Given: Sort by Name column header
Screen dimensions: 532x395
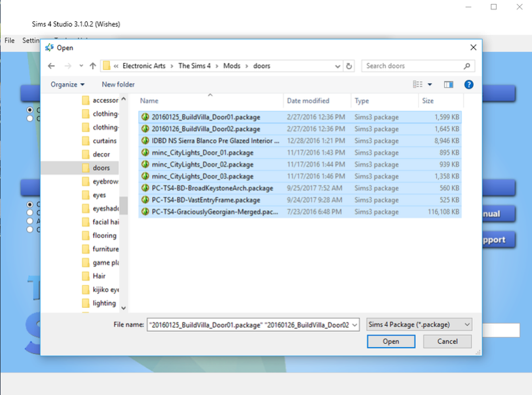Looking at the screenshot, I should pos(149,101).
